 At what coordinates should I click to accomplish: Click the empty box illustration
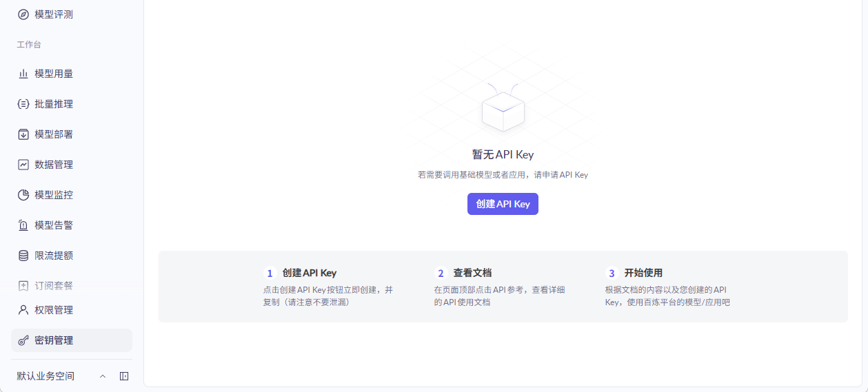pos(503,109)
